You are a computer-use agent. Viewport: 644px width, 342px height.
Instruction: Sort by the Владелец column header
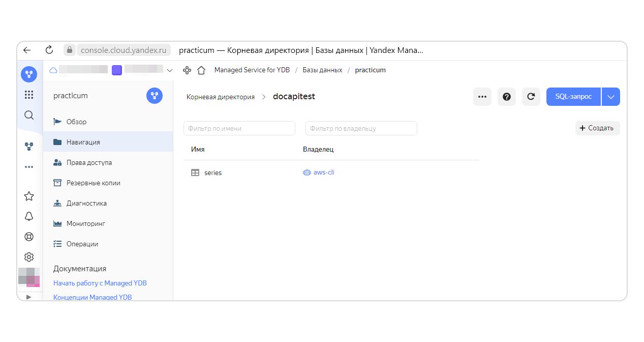point(318,149)
